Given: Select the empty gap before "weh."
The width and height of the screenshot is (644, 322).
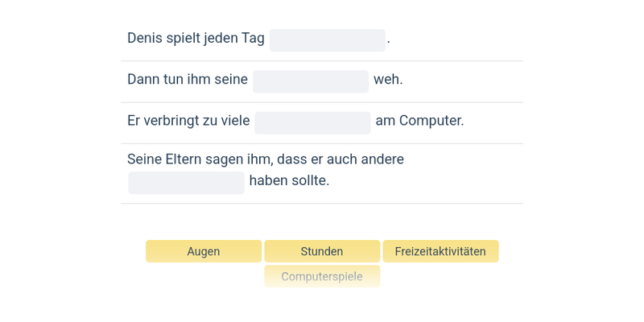Looking at the screenshot, I should coord(310,81).
